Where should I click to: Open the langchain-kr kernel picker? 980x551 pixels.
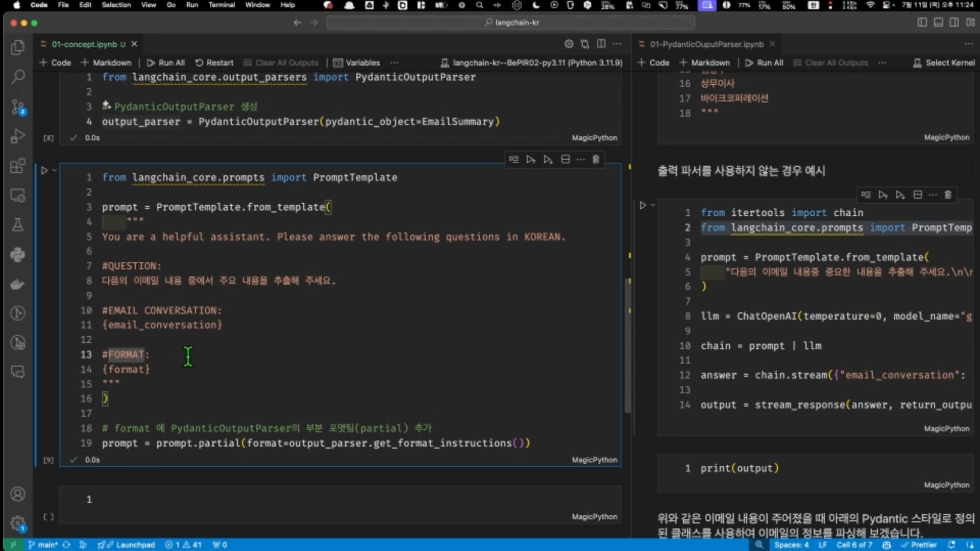point(531,63)
